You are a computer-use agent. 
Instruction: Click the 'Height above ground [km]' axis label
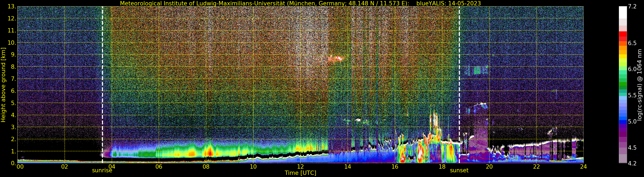(x=3, y=85)
